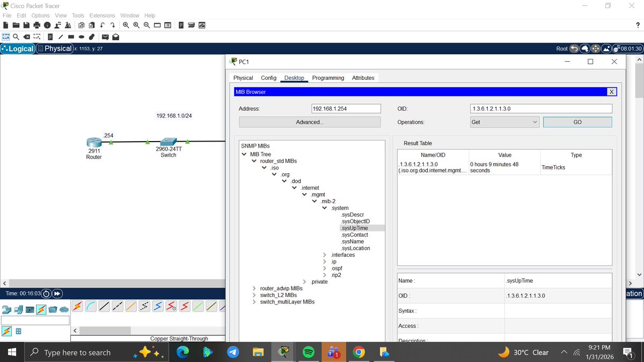The image size is (644, 362).
Task: Click the Address field with 192.168.1.254
Action: tap(346, 108)
